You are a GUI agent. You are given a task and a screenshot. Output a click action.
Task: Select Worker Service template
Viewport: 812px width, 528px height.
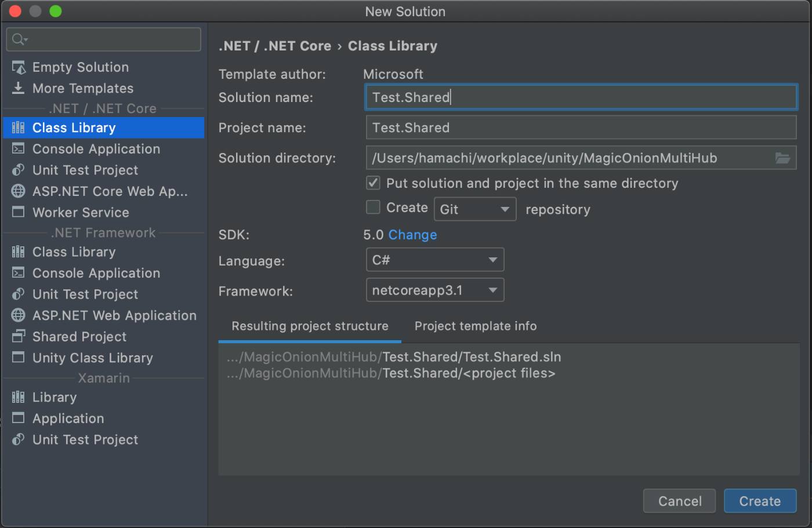coord(104,212)
